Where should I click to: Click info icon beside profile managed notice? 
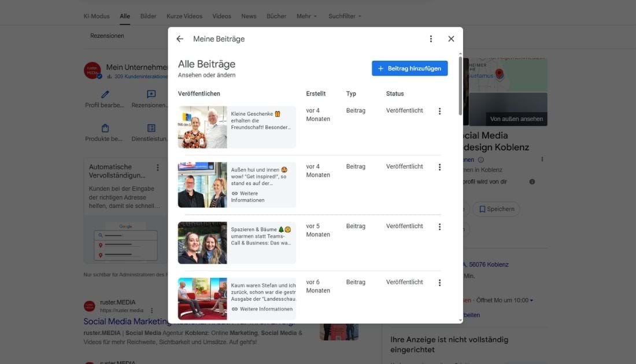532,181
